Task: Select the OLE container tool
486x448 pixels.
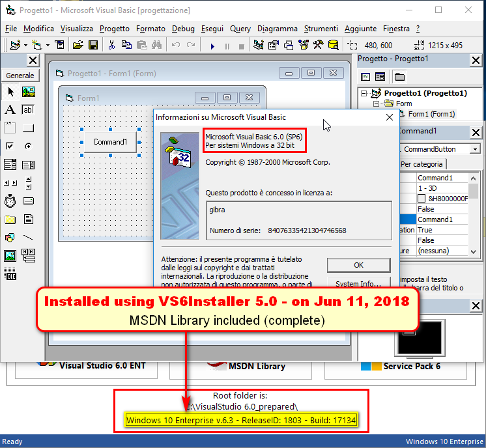Action: click(x=10, y=274)
